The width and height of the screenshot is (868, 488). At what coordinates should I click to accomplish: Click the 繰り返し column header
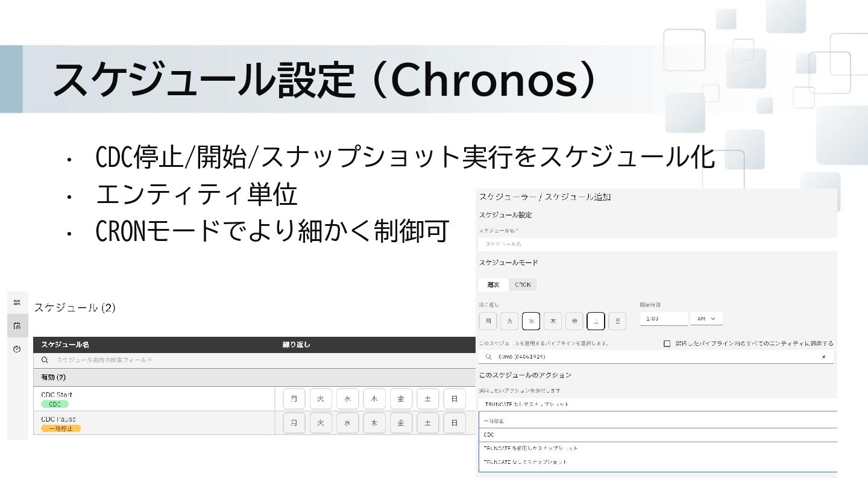297,345
